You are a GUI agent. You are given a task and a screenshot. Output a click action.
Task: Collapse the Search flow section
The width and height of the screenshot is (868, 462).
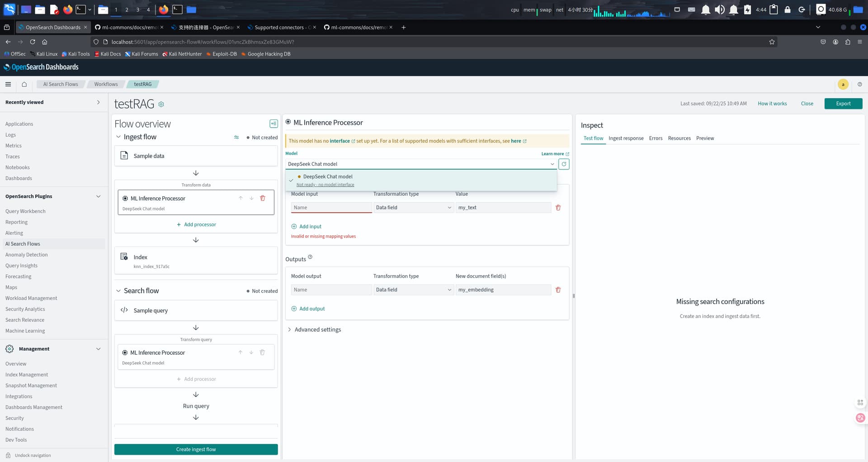pos(118,291)
